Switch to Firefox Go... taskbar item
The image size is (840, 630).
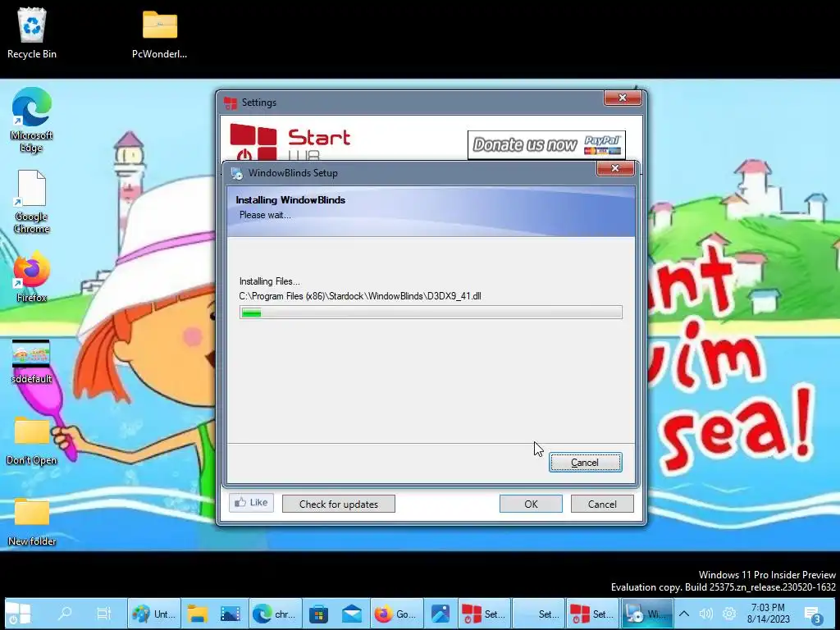pos(397,614)
